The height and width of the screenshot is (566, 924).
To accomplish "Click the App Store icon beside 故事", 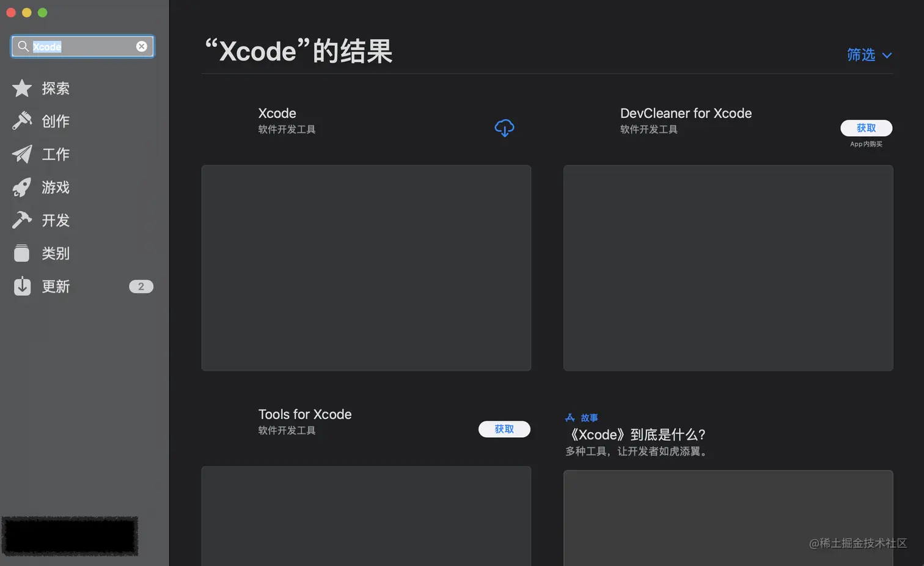I will click(570, 418).
